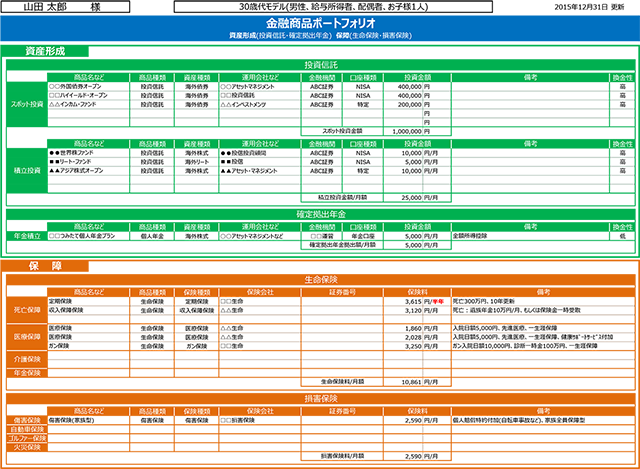Select the "自動車保険" row label
640x469 pixels.
click(x=27, y=429)
